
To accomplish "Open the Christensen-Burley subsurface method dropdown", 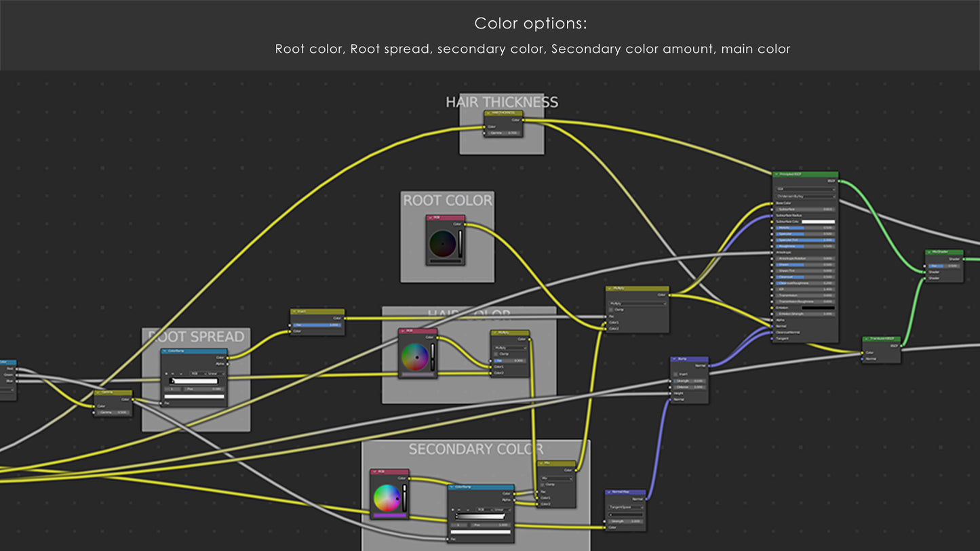I will point(805,196).
